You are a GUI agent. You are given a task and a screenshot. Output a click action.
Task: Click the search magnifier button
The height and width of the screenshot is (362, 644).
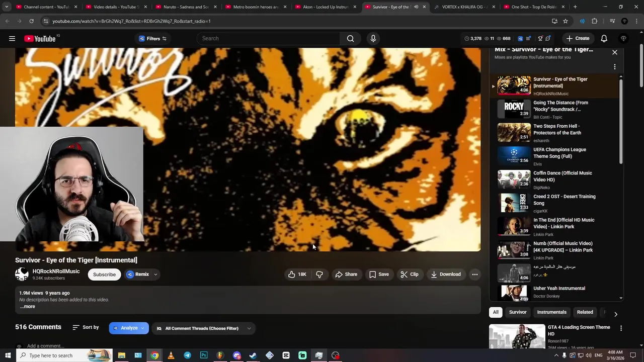click(350, 38)
